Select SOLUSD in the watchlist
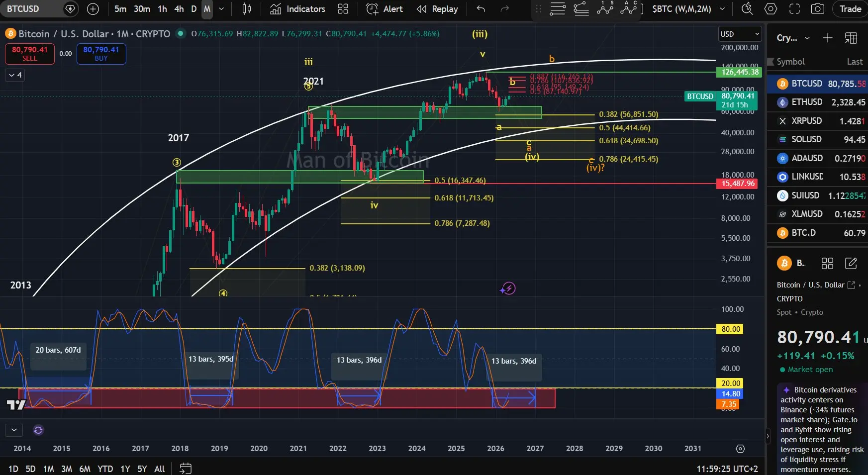The width and height of the screenshot is (868, 475). [817, 139]
